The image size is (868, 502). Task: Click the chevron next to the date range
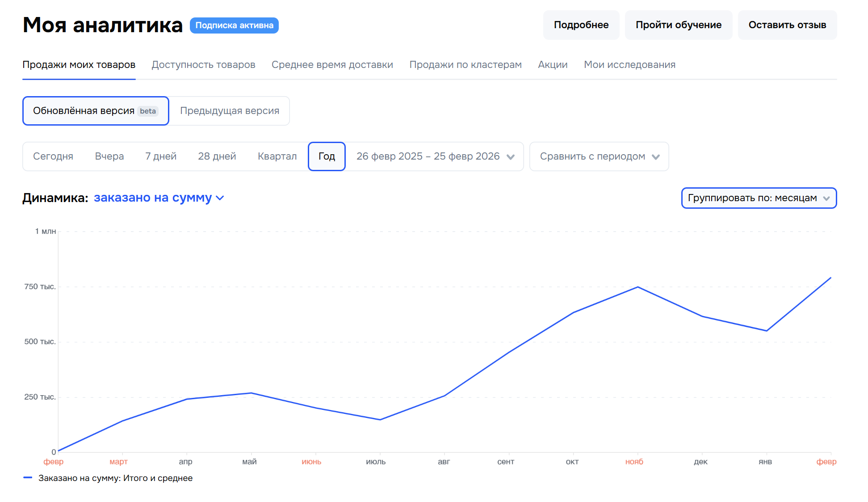pyautogui.click(x=511, y=157)
